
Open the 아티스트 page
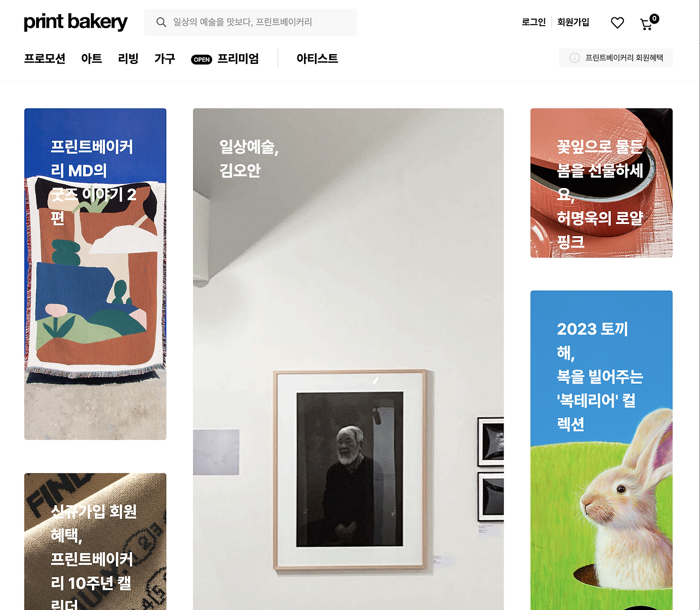317,58
